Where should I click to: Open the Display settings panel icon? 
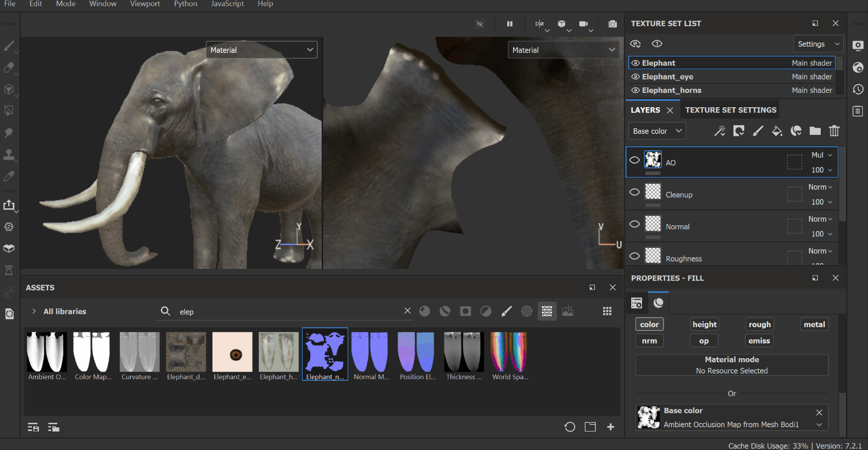click(858, 45)
